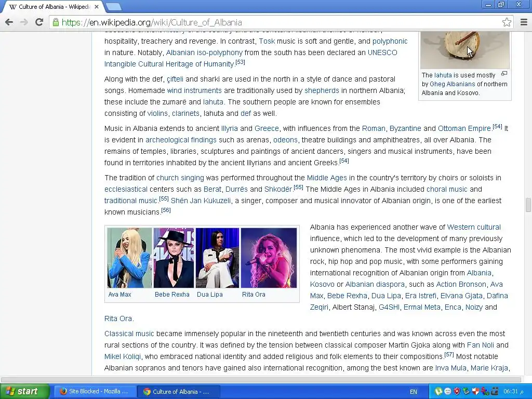This screenshot has height=399, width=532.
Task: Enlarge the lahuta image via the magnify icon
Action: pyautogui.click(x=504, y=73)
